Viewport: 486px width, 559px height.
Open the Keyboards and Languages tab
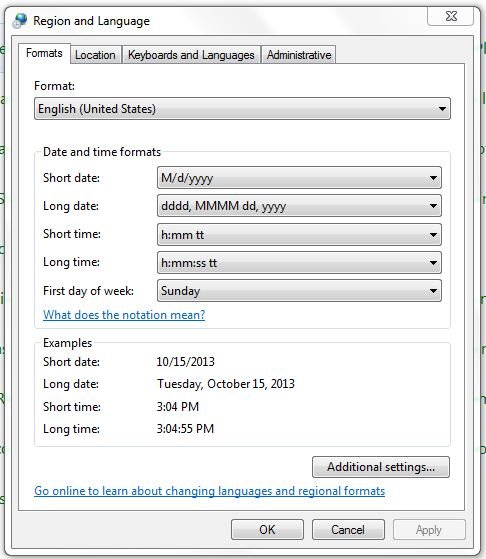[191, 55]
